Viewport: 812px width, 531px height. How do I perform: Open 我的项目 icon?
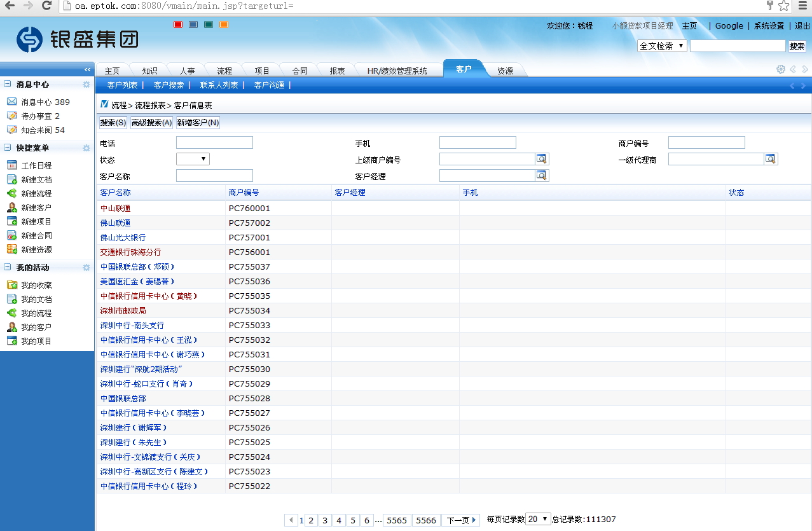click(x=11, y=341)
